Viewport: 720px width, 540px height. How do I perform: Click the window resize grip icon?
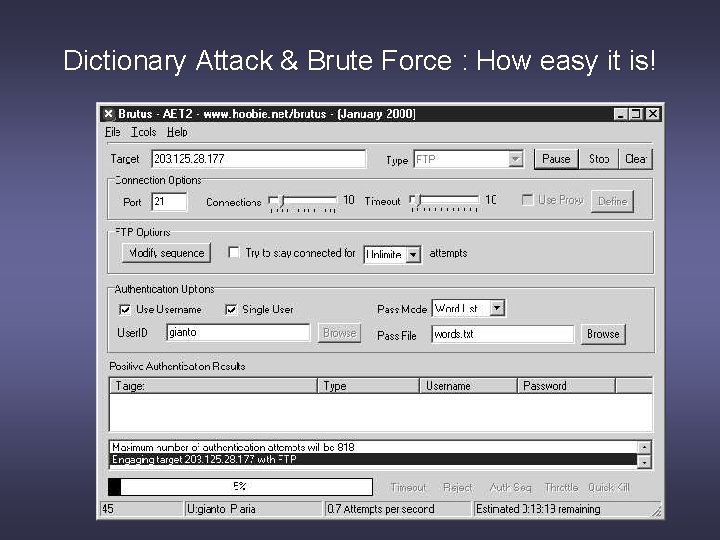click(657, 512)
